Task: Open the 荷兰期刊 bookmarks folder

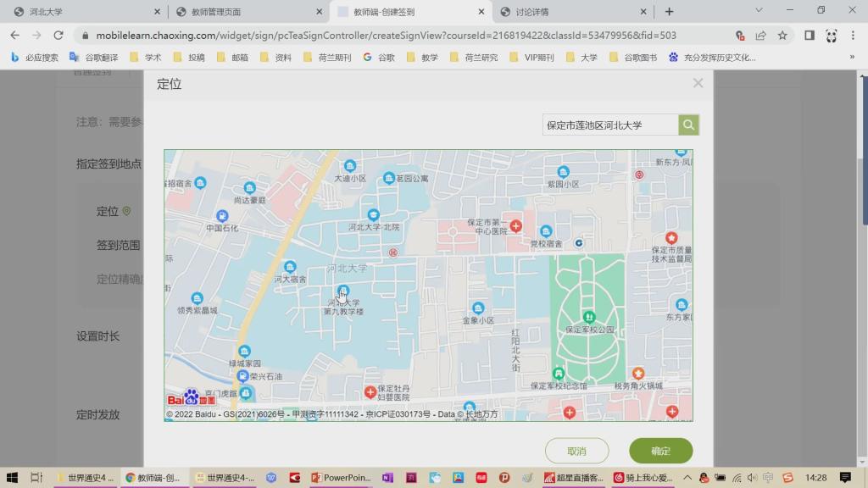Action: tap(326, 57)
